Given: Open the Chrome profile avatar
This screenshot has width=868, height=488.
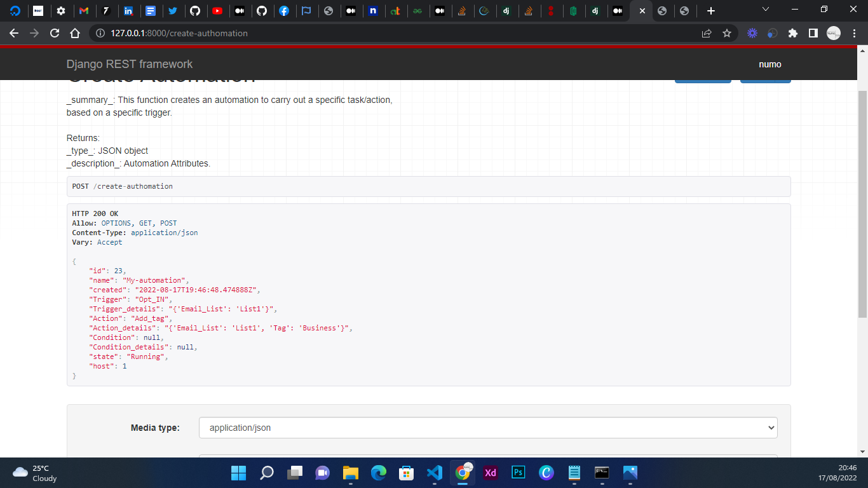Looking at the screenshot, I should pyautogui.click(x=834, y=33).
